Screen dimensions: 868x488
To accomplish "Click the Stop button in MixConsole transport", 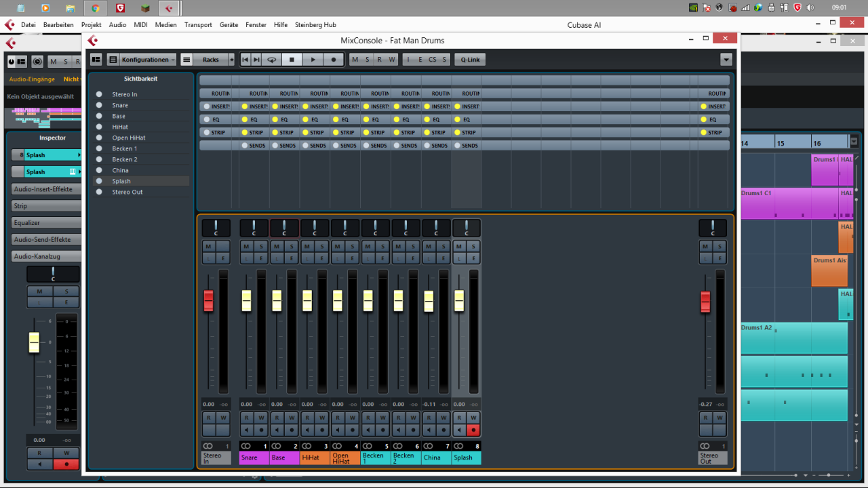I will tap(292, 60).
